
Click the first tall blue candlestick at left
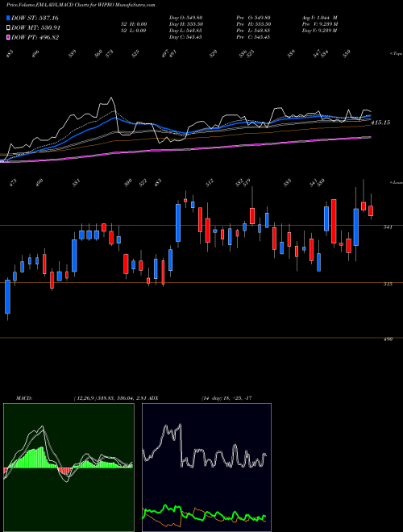[x=7, y=297]
